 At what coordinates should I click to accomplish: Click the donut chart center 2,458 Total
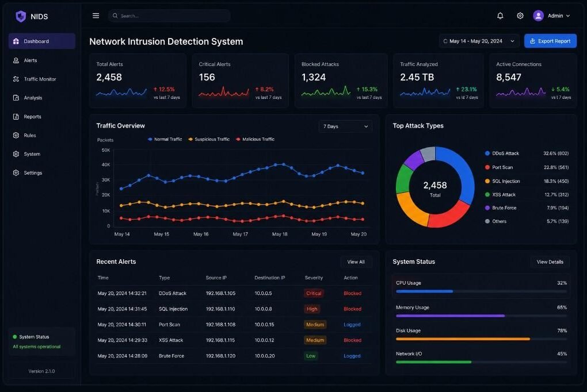tap(435, 189)
